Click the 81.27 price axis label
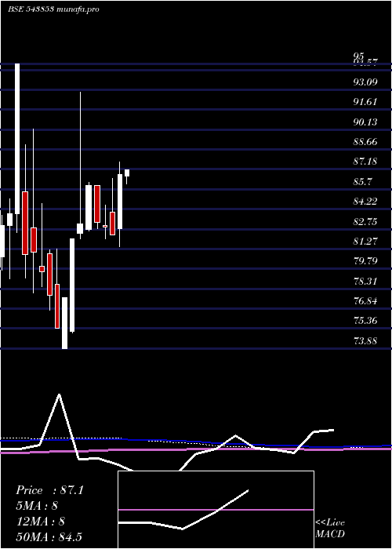This screenshot has width=392, height=549. 365,241
